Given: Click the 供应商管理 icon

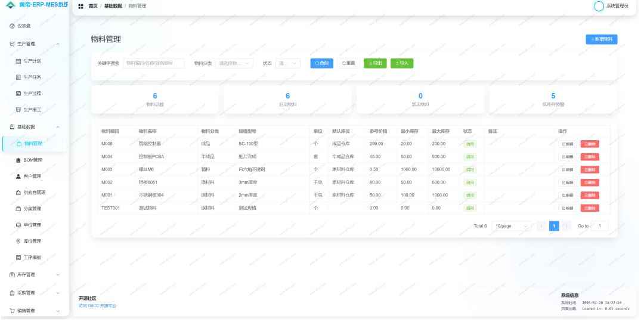Looking at the screenshot, I should (18, 193).
